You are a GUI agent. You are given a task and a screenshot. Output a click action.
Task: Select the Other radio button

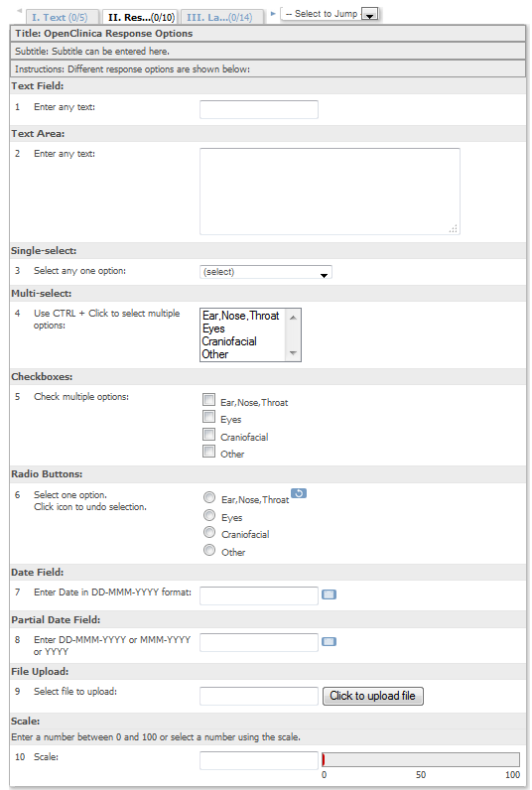pos(209,550)
